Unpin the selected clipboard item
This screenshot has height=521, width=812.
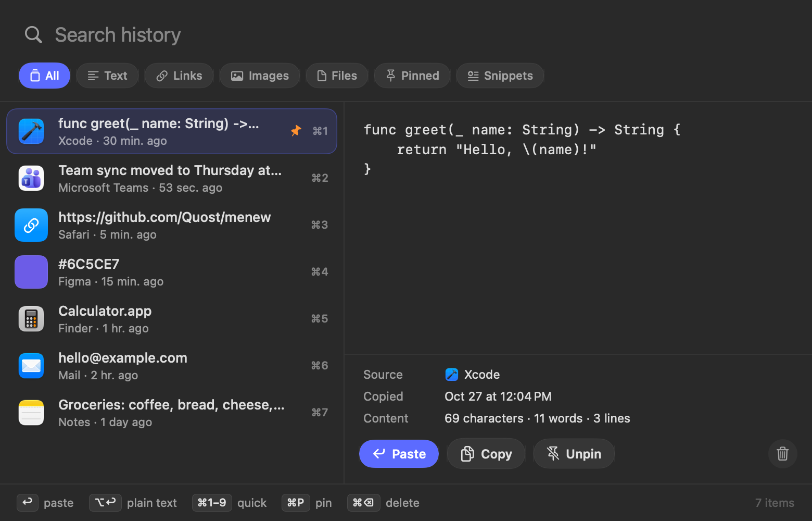click(574, 454)
